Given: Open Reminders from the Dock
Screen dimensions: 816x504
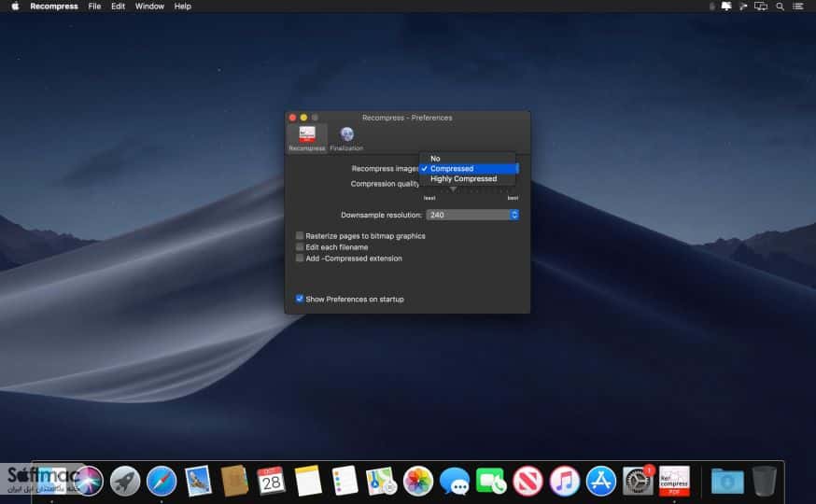Looking at the screenshot, I should 345,481.
